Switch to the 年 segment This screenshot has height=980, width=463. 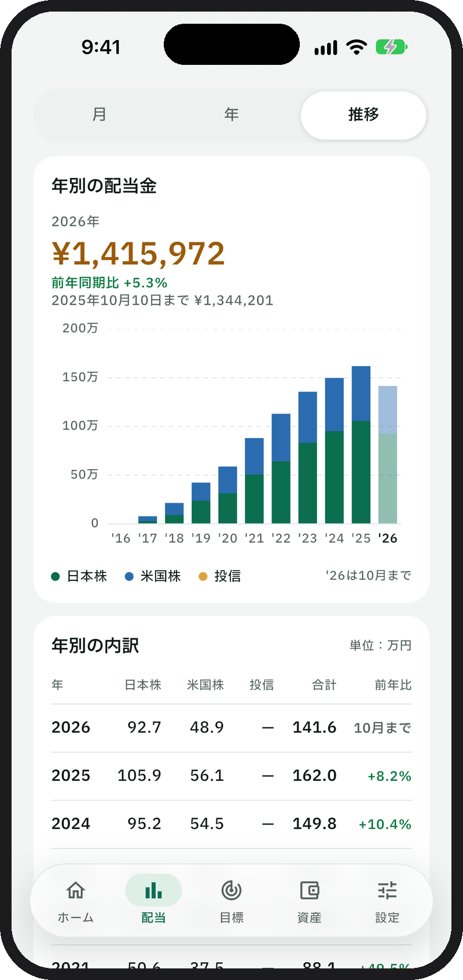[231, 115]
